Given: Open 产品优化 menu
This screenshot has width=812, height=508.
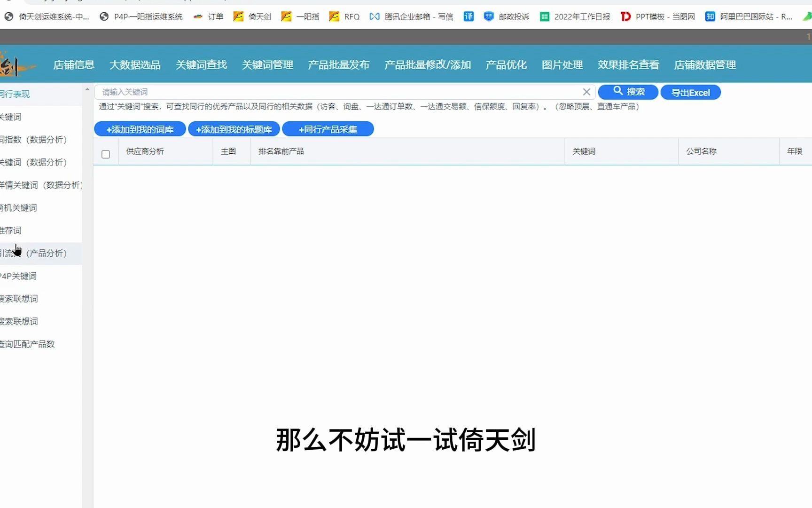Looking at the screenshot, I should [506, 65].
